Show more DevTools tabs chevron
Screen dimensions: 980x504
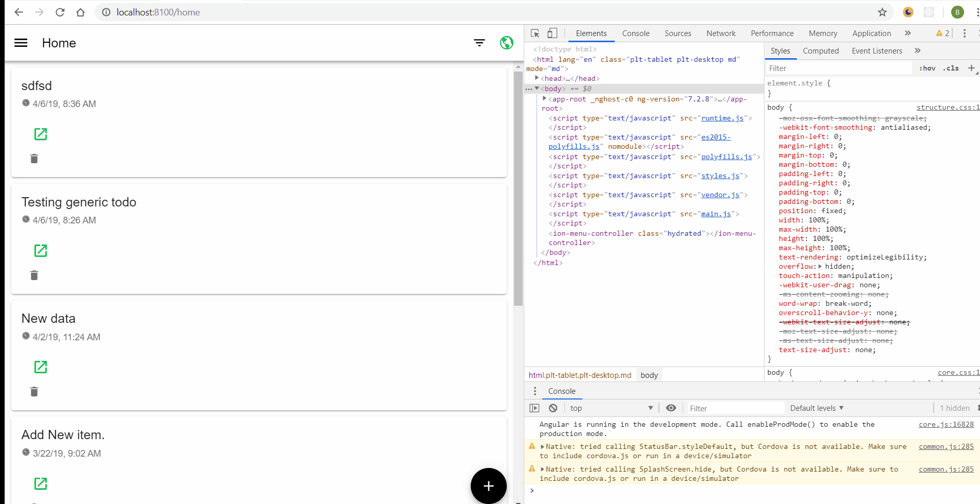pos(907,33)
